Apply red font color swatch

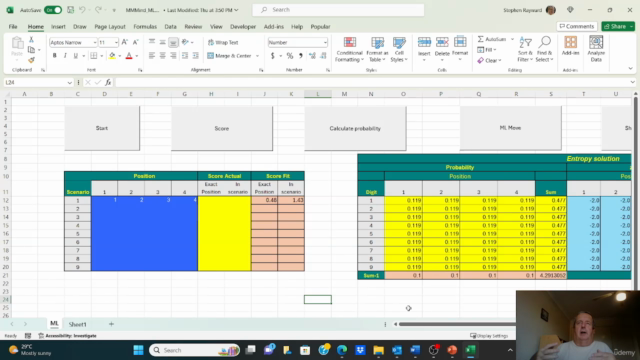pos(129,56)
